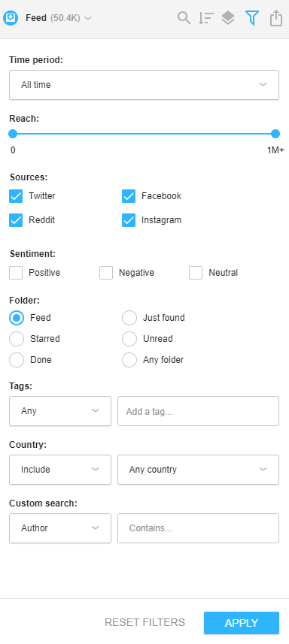Choose the Any folder radio option

(129, 360)
